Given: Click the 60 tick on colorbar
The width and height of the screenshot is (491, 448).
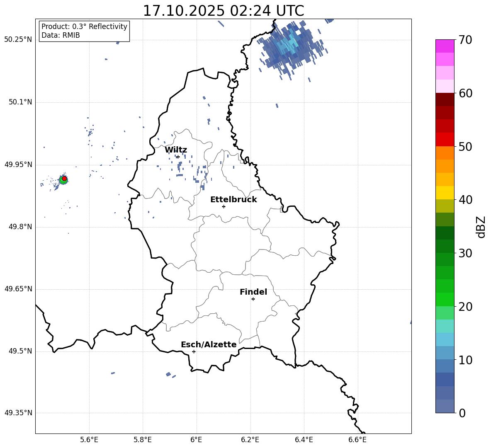Looking at the screenshot, I should tap(465, 93).
